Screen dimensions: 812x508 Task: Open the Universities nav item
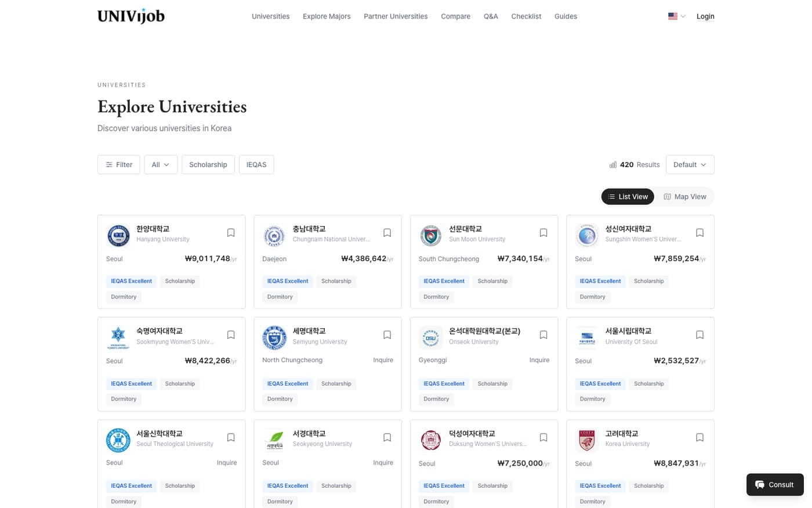pos(271,16)
